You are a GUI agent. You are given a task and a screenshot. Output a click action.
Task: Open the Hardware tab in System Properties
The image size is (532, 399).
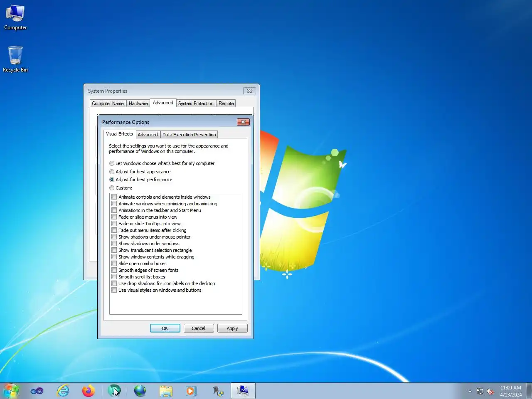[138, 103]
